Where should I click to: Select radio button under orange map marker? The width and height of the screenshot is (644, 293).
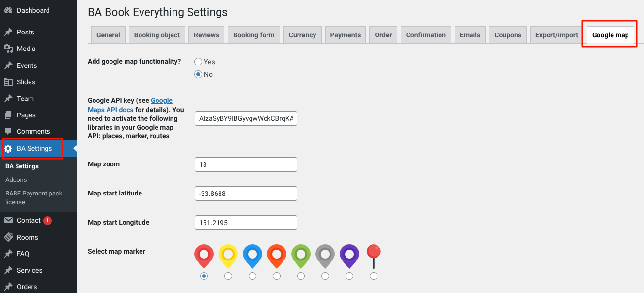277,276
